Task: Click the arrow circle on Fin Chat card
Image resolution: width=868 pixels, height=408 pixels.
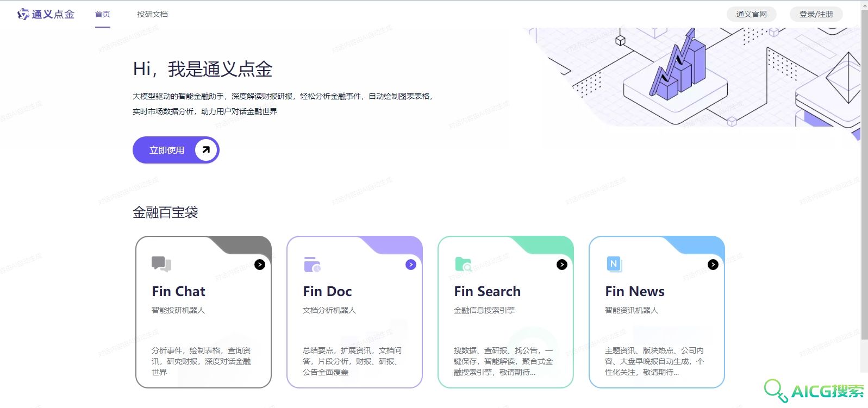Action: [x=260, y=265]
